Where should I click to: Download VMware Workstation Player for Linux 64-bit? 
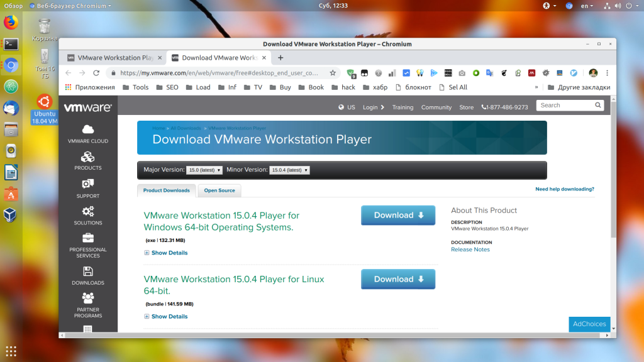[397, 279]
